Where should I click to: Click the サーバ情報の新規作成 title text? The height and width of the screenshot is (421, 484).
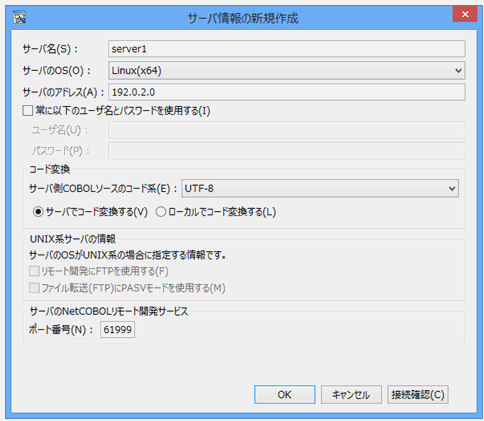(x=243, y=18)
